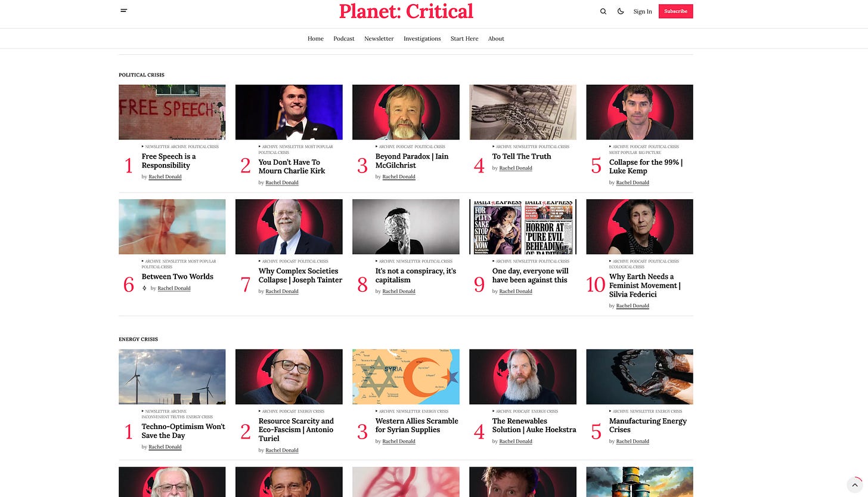
Task: Open the Free Speech graffiti thumbnail
Action: (x=172, y=112)
